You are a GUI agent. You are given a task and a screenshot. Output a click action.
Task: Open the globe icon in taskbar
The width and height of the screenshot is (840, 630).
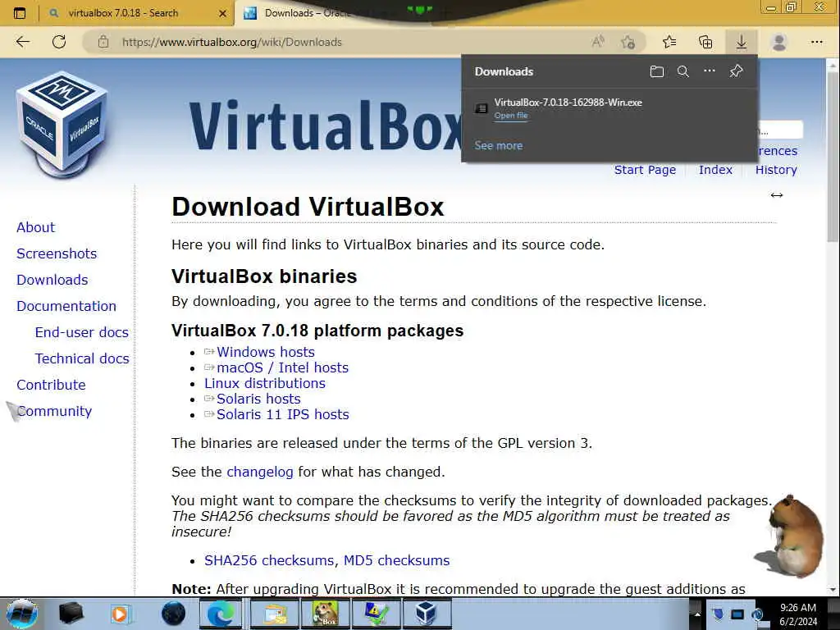(x=173, y=614)
